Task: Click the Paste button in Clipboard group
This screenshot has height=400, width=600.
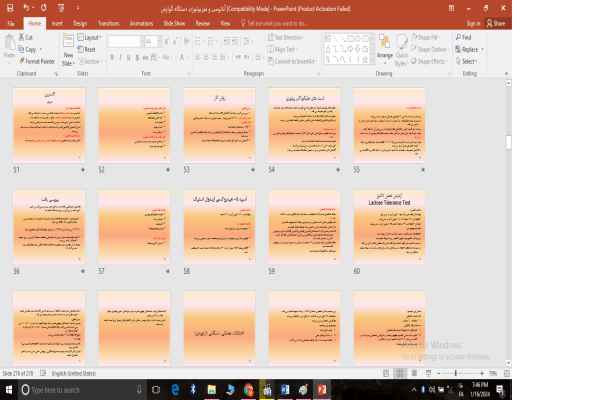Action: click(9, 48)
